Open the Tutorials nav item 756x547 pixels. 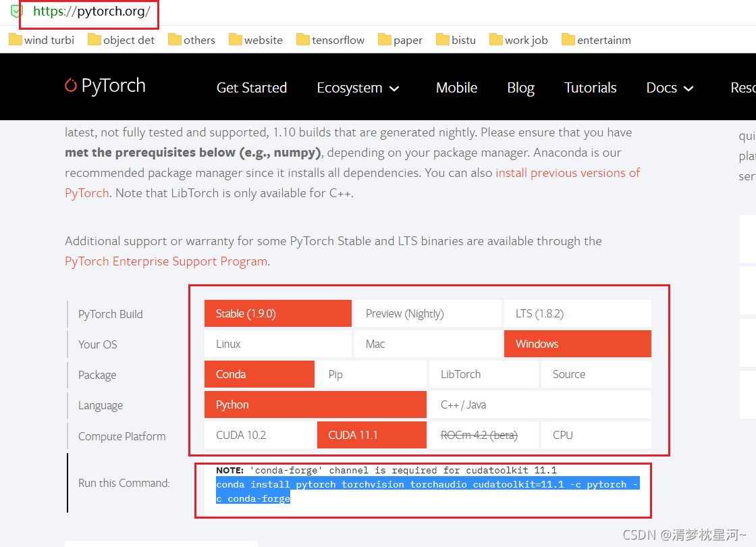(x=590, y=88)
